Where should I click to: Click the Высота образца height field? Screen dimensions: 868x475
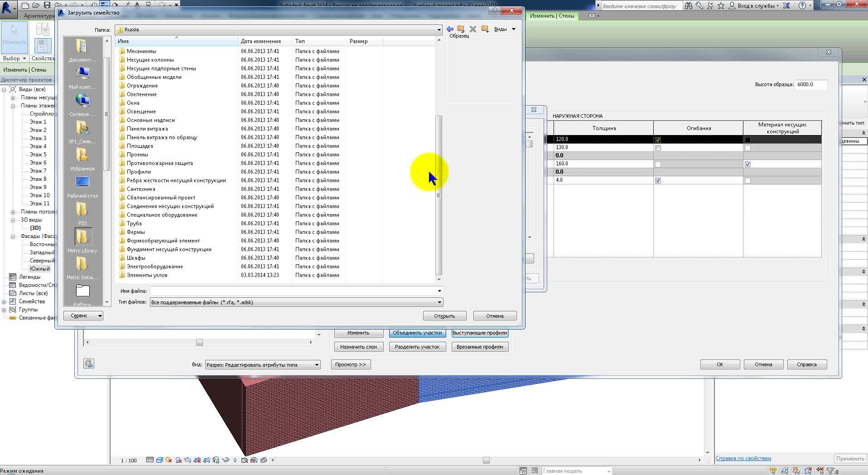click(x=811, y=84)
